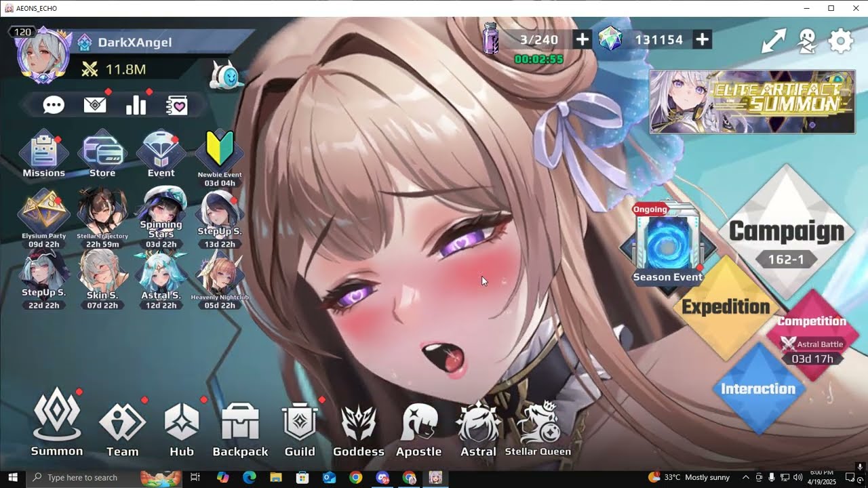Add gems with the plus button
The height and width of the screenshot is (488, 868).
coord(702,40)
